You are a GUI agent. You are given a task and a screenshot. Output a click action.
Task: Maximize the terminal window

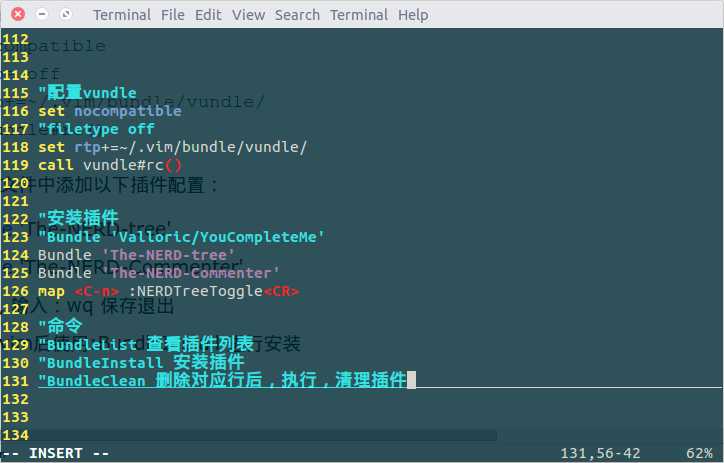[66, 14]
